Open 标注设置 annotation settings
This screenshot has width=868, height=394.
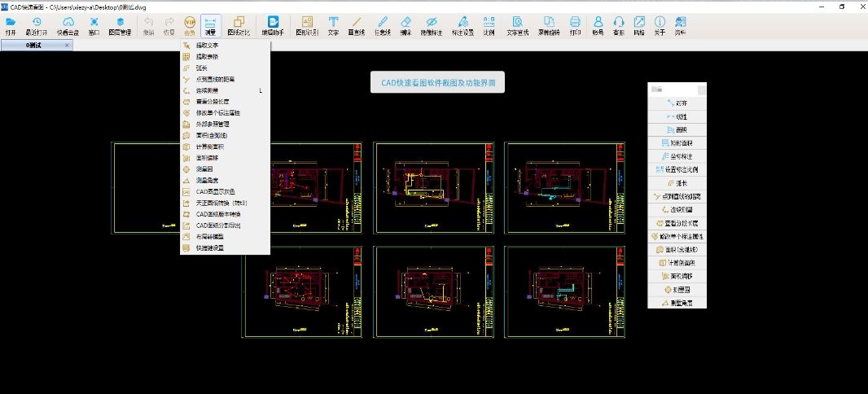[462, 26]
